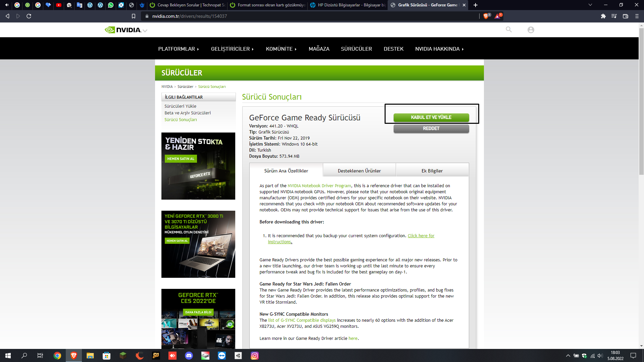
Task: Click KABUL ET VE YÜKLE button
Action: pyautogui.click(x=431, y=117)
